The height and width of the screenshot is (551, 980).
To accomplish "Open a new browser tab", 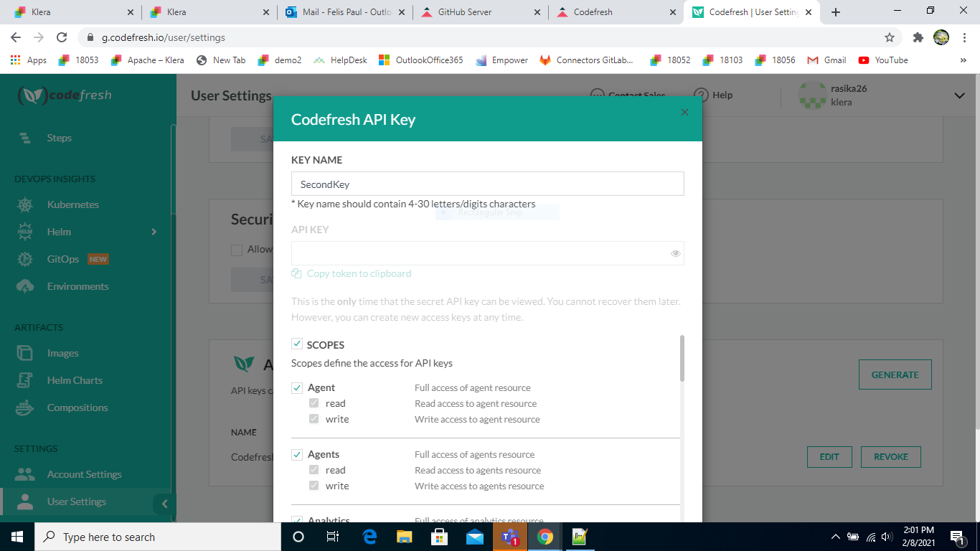I will [x=836, y=12].
